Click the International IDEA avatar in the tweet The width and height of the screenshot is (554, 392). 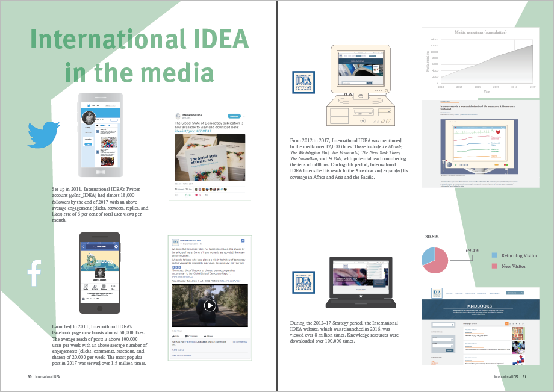pos(178,116)
